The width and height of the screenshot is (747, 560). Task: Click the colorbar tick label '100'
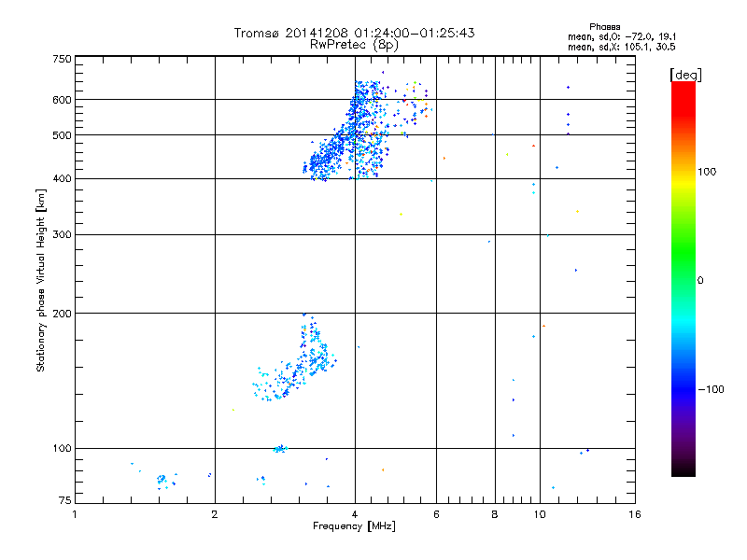pyautogui.click(x=707, y=172)
